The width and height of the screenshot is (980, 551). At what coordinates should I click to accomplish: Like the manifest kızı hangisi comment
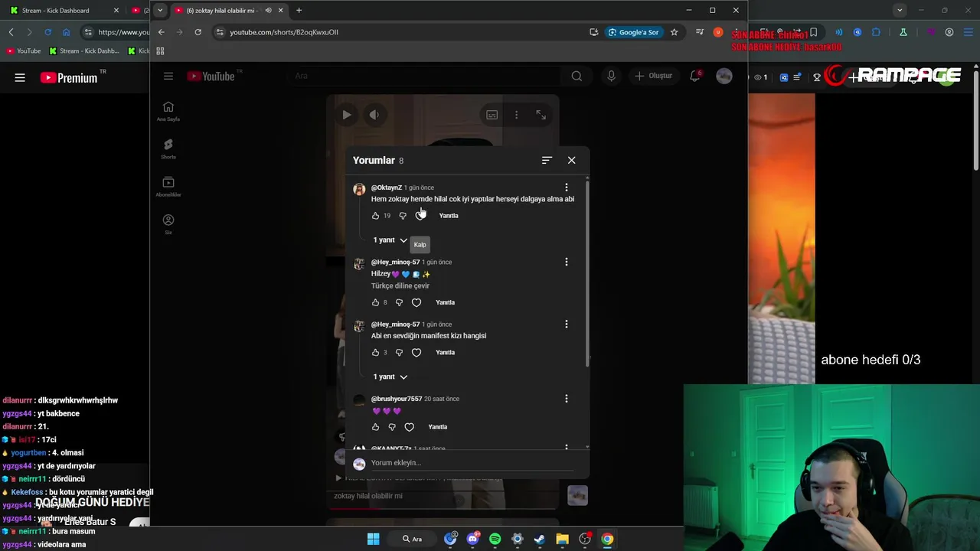point(375,353)
